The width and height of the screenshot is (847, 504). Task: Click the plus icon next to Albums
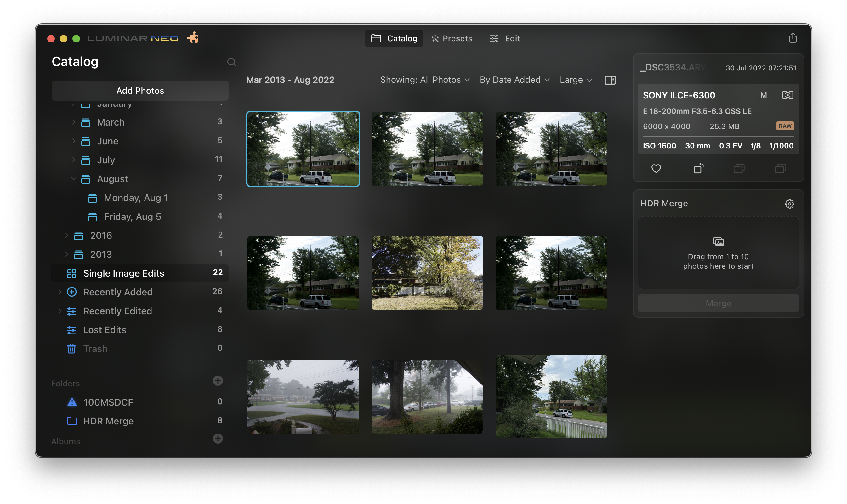(x=218, y=439)
